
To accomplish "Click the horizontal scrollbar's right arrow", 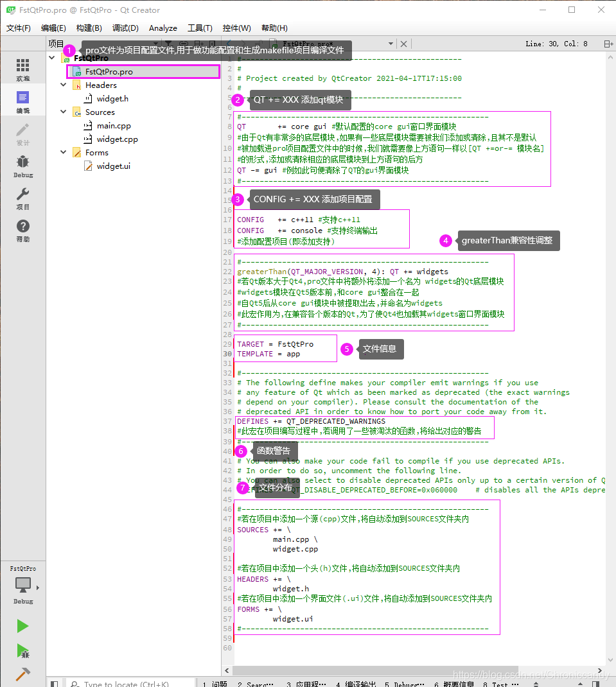I will click(x=599, y=670).
